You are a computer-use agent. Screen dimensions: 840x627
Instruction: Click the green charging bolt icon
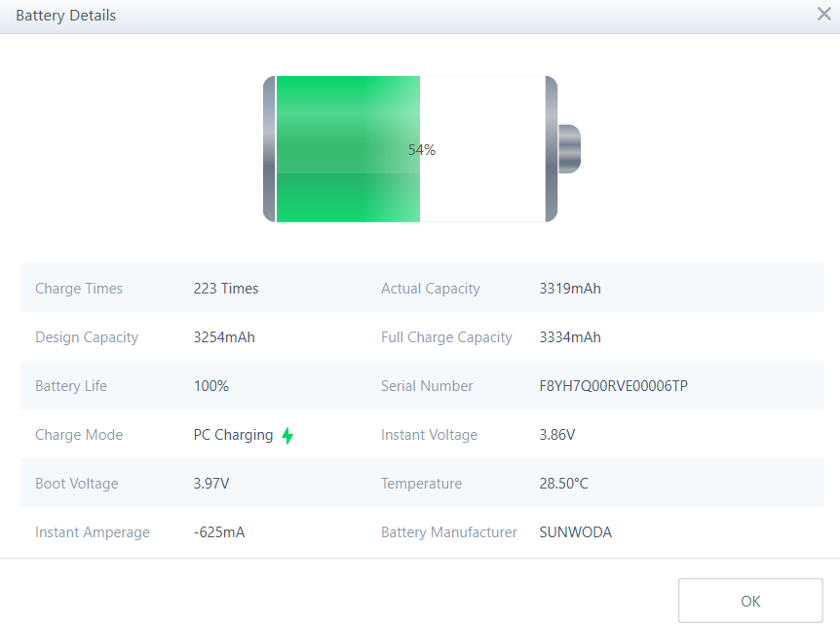[x=287, y=435]
